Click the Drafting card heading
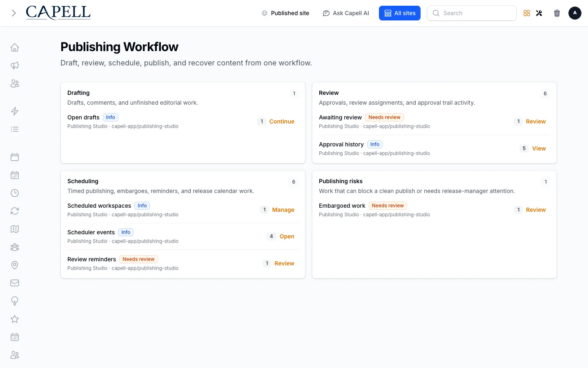The image size is (588, 368). click(78, 93)
